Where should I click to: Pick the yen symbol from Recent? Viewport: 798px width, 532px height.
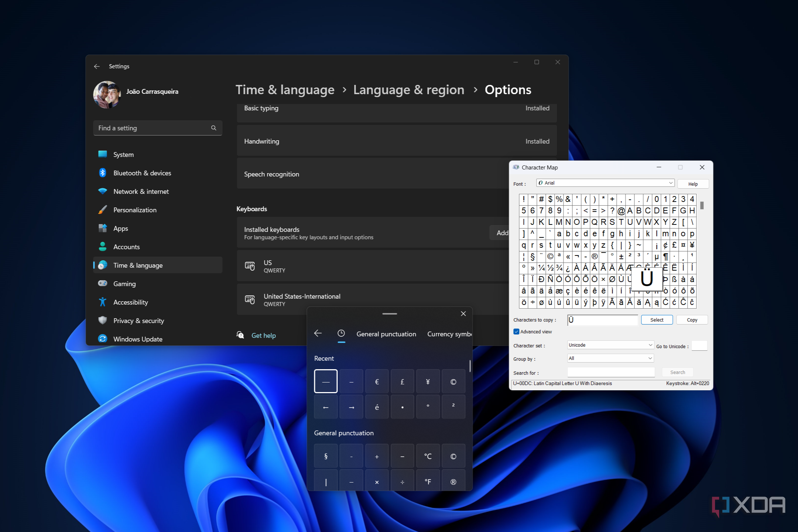click(428, 381)
